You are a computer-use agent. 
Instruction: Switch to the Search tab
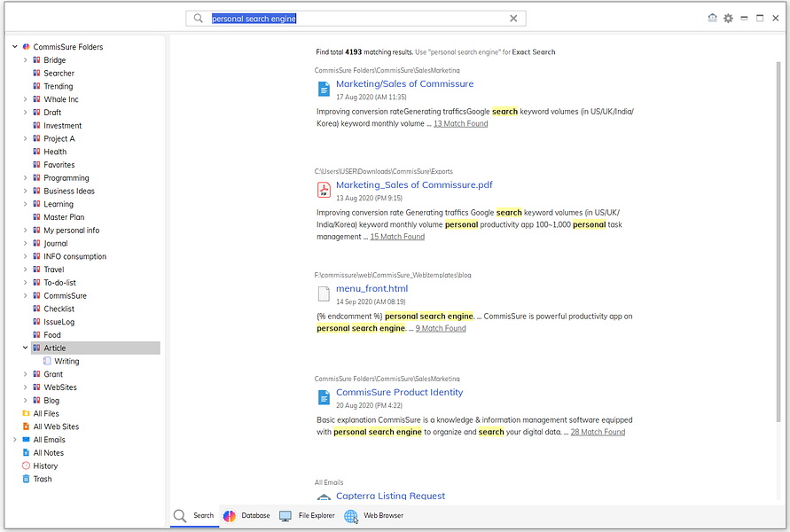194,515
